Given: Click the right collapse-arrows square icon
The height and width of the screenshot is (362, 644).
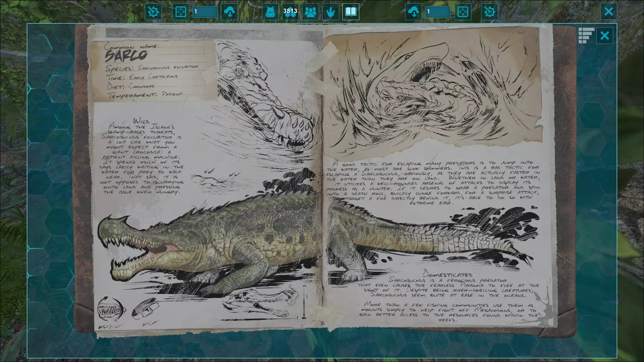Looking at the screenshot, I should click(x=463, y=12).
